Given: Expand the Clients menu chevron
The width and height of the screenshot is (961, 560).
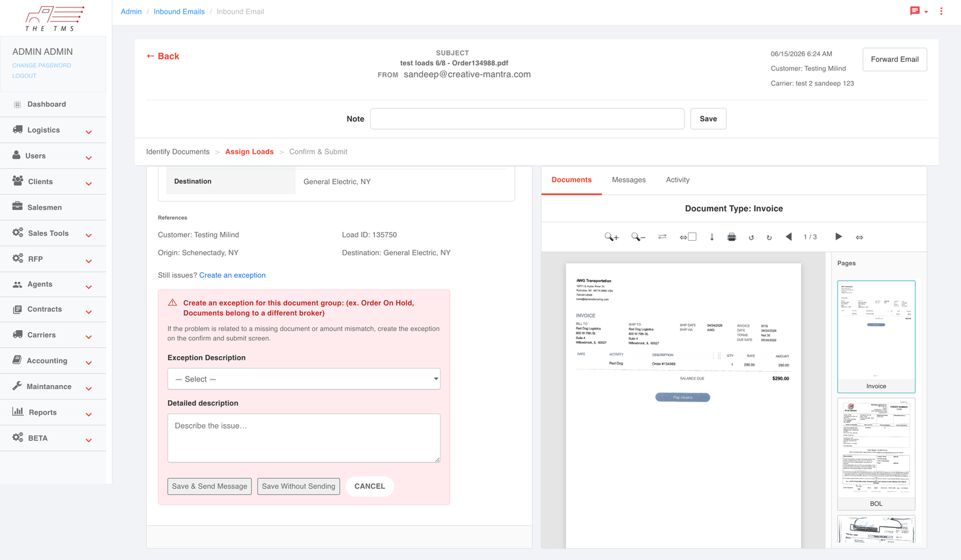Looking at the screenshot, I should coord(89,183).
